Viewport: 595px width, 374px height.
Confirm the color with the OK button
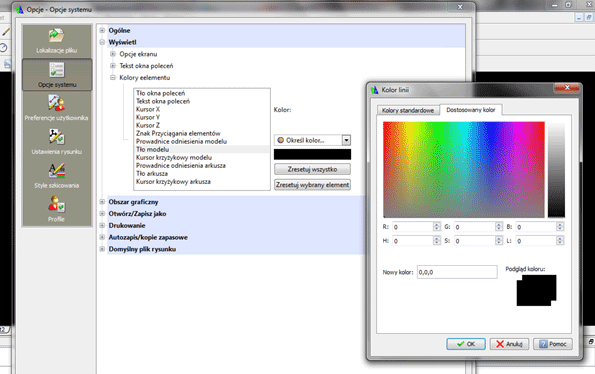pyautogui.click(x=466, y=344)
